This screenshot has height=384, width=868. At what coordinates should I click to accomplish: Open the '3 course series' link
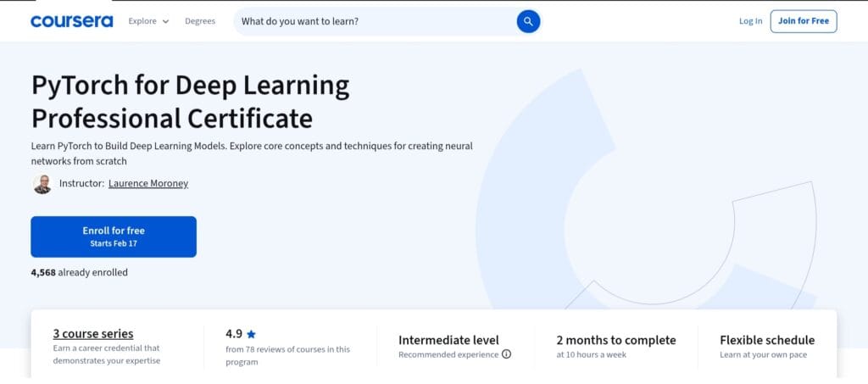(x=93, y=334)
